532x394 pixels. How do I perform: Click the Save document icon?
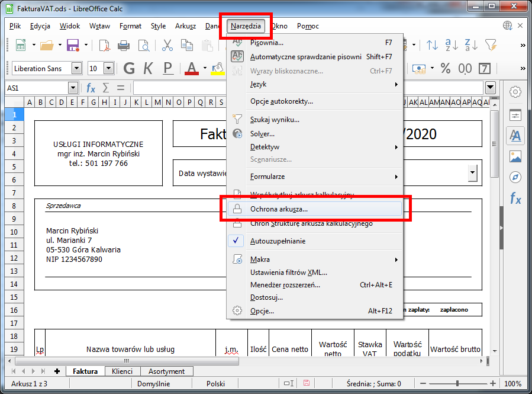(73, 45)
